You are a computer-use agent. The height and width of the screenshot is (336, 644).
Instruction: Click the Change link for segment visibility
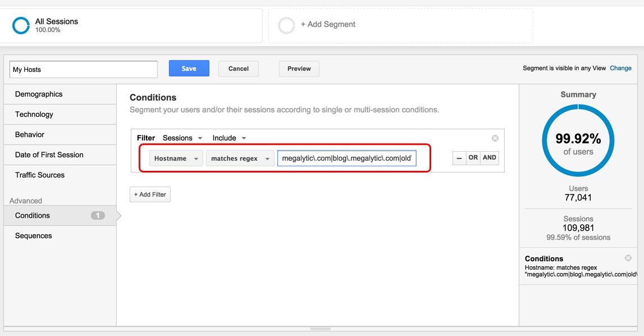620,67
